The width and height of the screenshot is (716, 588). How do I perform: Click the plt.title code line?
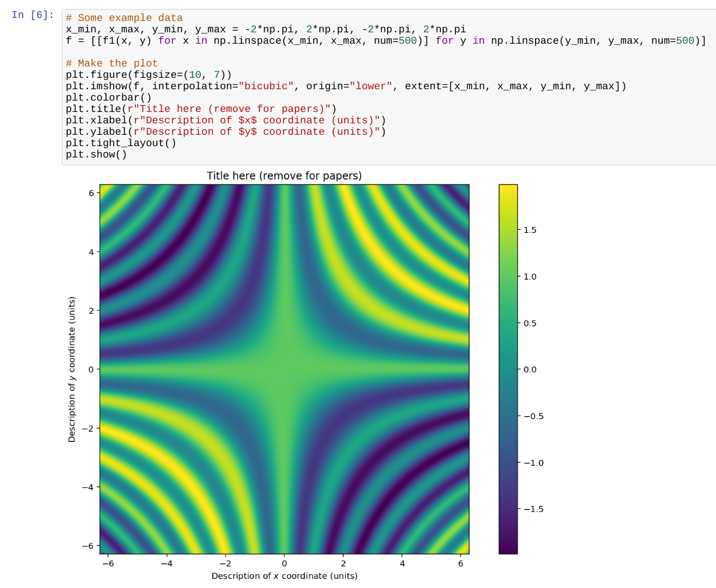point(201,109)
